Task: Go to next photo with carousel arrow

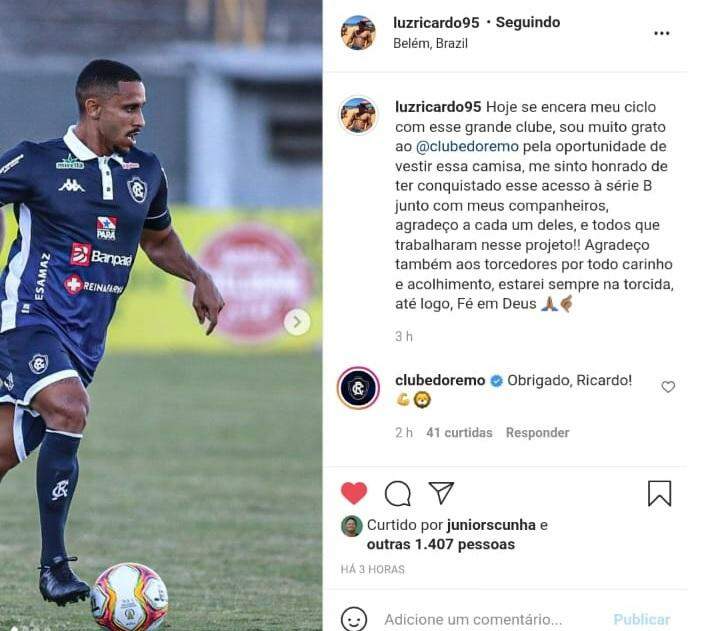Action: (297, 322)
